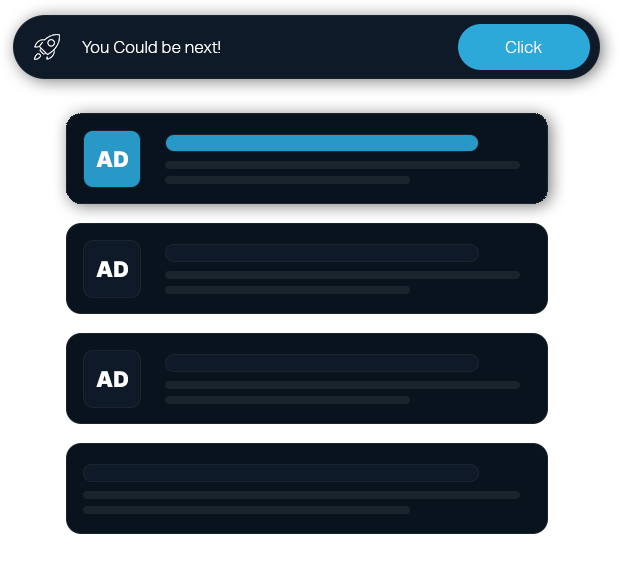Click the short gray description line in the third card
The image size is (619, 588).
point(287,400)
